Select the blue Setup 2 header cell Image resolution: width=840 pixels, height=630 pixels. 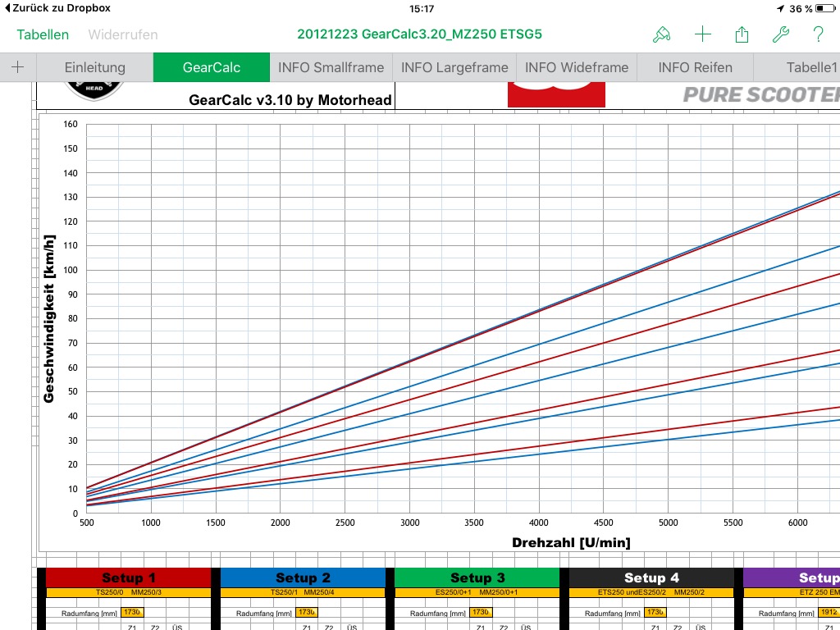pos(303,577)
